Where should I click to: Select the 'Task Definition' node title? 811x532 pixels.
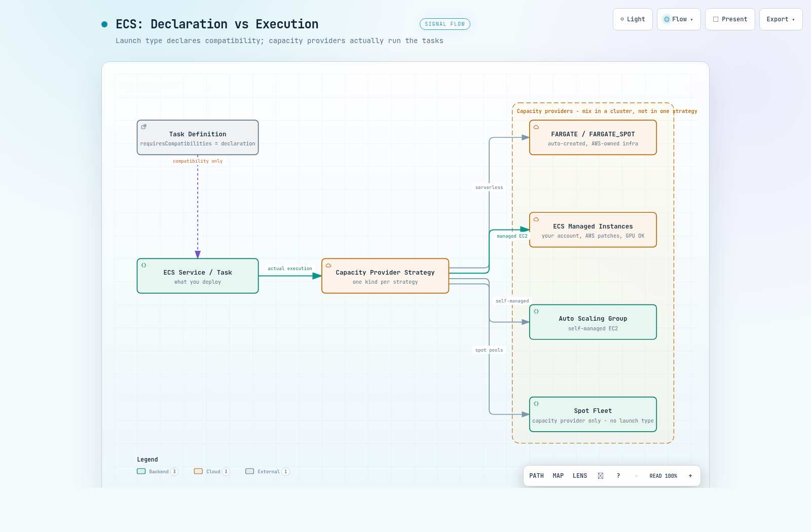coord(198,134)
